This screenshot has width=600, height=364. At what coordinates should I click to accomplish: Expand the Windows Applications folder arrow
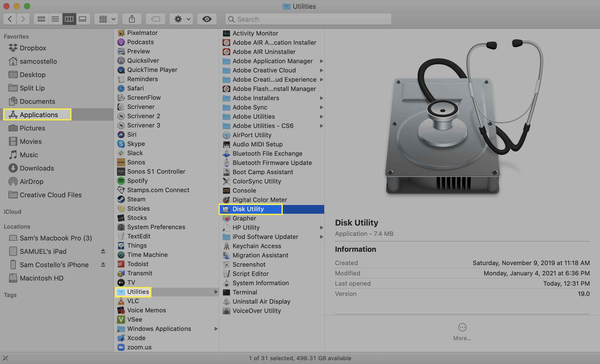pos(216,329)
